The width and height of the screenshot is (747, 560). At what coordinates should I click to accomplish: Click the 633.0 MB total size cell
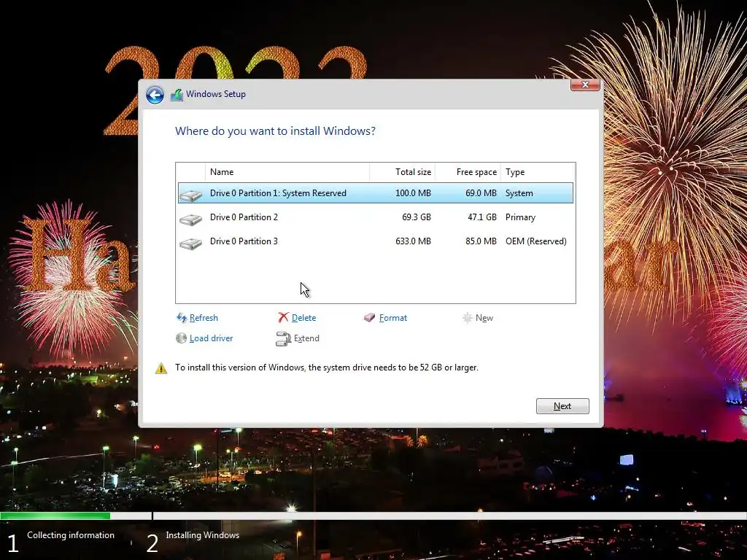[413, 241]
